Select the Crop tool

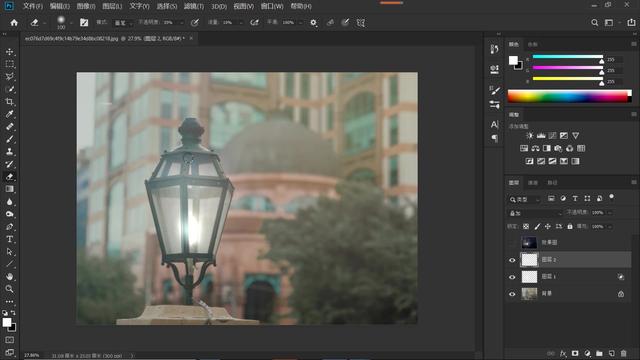(x=9, y=102)
